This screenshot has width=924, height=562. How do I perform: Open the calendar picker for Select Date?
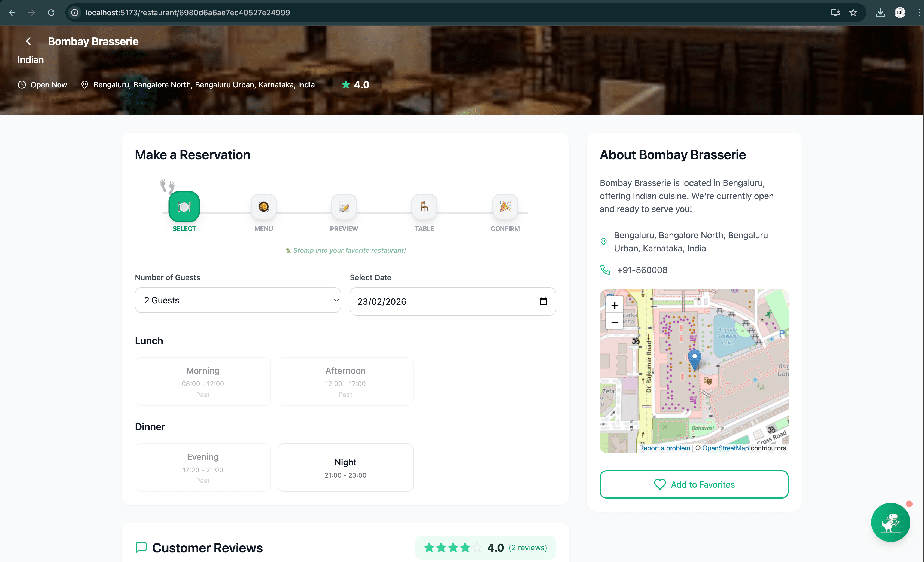coord(543,301)
